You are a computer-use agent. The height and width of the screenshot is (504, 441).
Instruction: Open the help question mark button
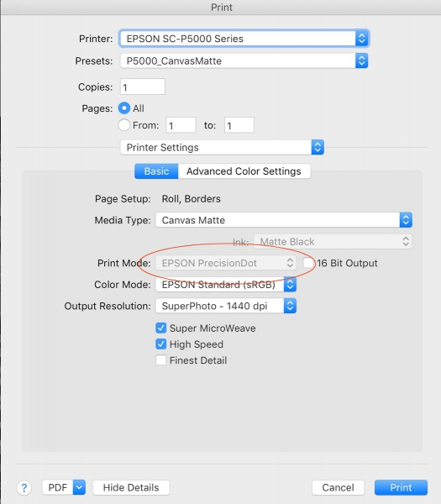click(24, 487)
